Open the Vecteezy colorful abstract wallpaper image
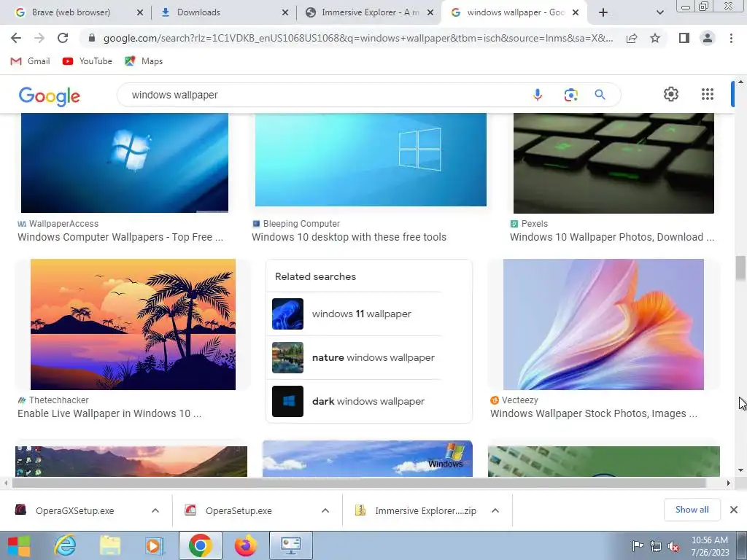 (603, 324)
